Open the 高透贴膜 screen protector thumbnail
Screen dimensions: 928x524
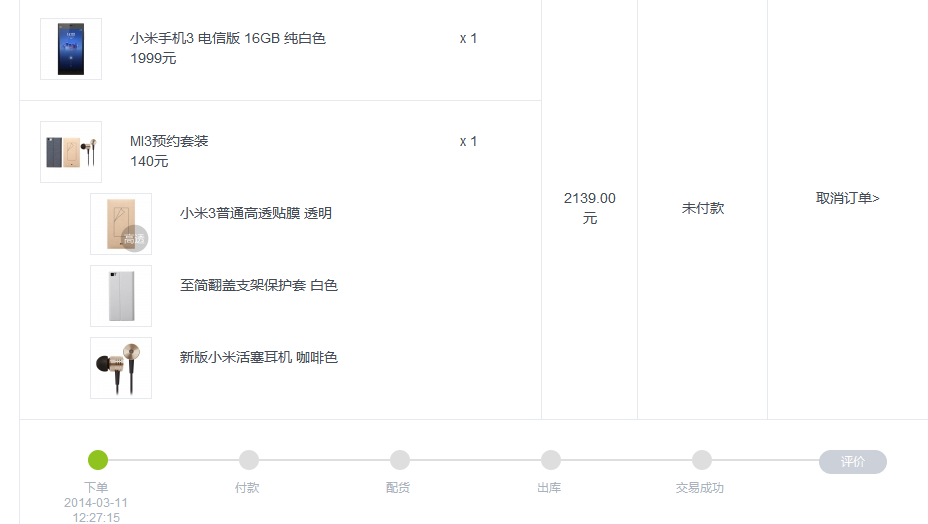pos(121,224)
